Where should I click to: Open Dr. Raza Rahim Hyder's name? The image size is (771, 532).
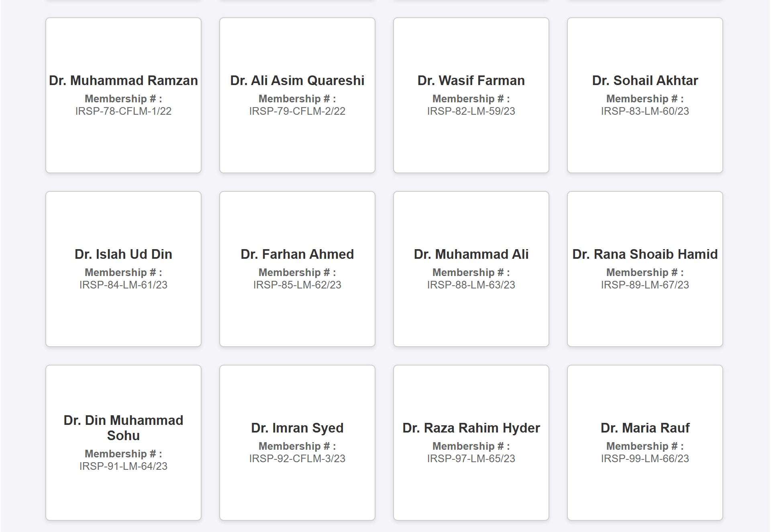click(x=471, y=428)
